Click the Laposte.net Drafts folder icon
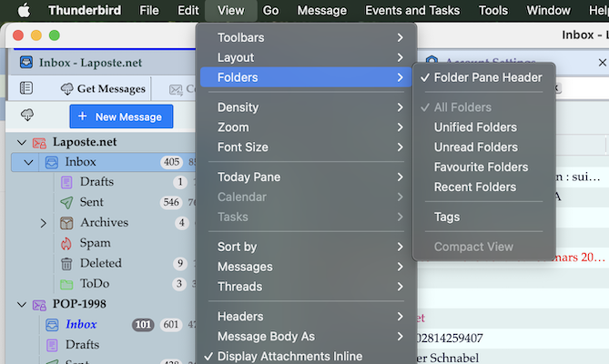609x364 pixels. click(66, 182)
